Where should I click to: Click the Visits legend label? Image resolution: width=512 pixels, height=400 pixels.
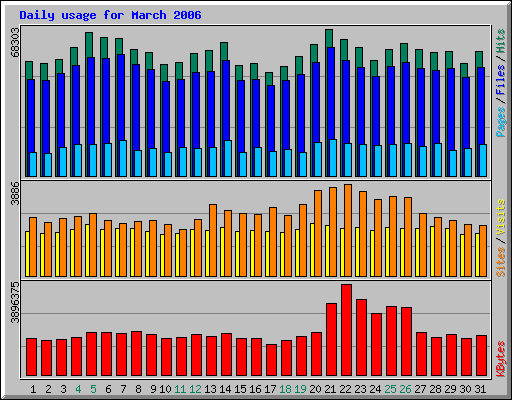501,218
